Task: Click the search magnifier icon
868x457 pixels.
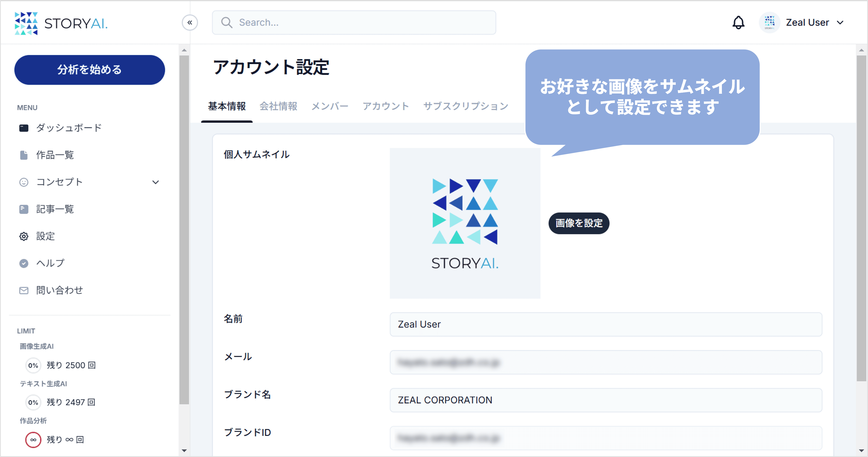Action: click(227, 23)
